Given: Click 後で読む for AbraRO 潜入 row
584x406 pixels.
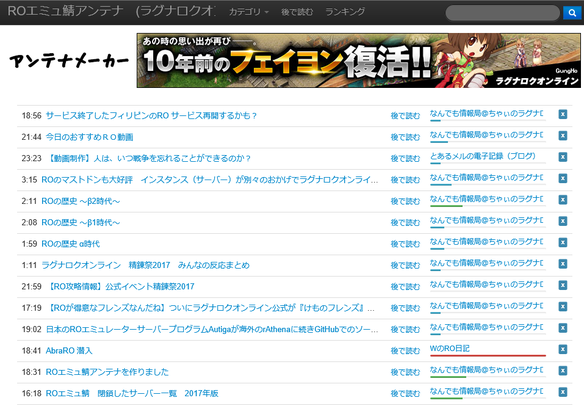Looking at the screenshot, I should (405, 351).
